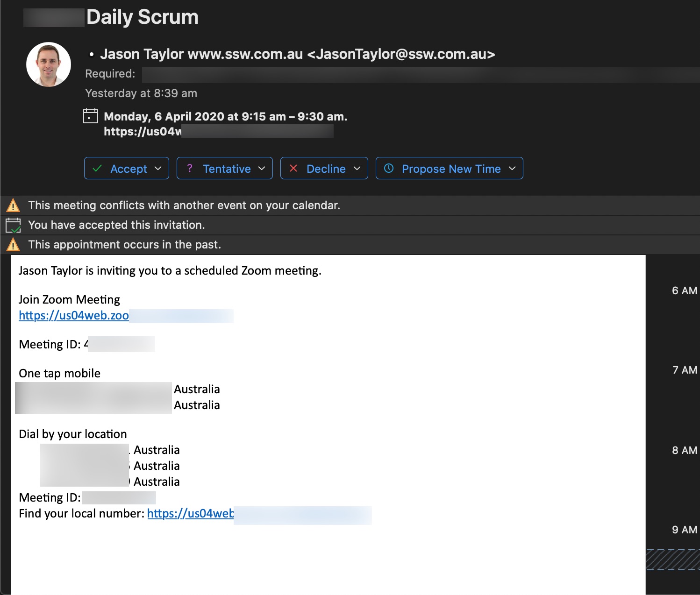Click the meeting URL in the header

(143, 132)
